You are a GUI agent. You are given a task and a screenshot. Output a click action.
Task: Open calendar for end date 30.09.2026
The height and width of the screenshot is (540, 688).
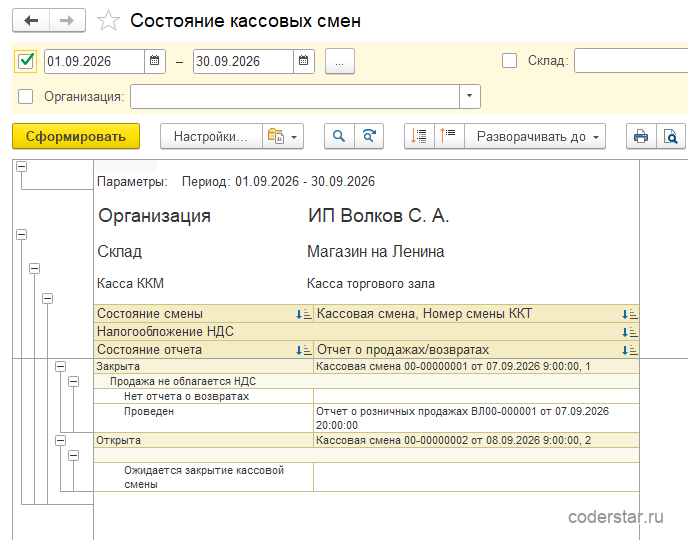coord(304,61)
